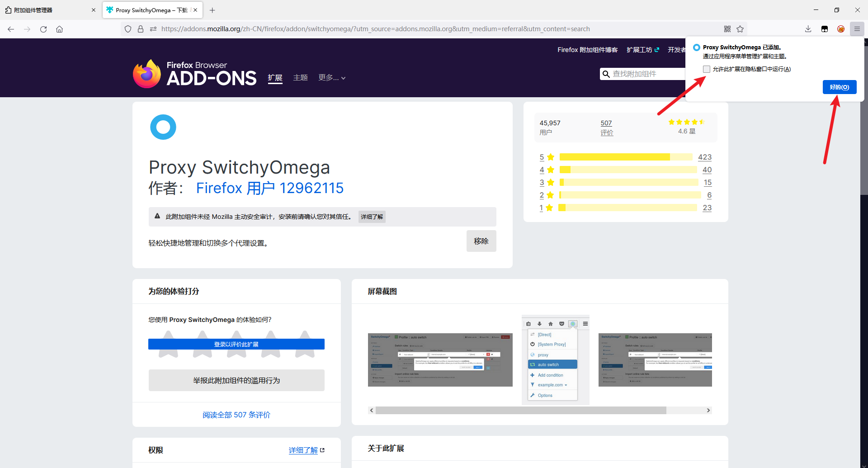Click the yellow rating stars above 4.6 星
The height and width of the screenshot is (468, 868).
pos(687,122)
